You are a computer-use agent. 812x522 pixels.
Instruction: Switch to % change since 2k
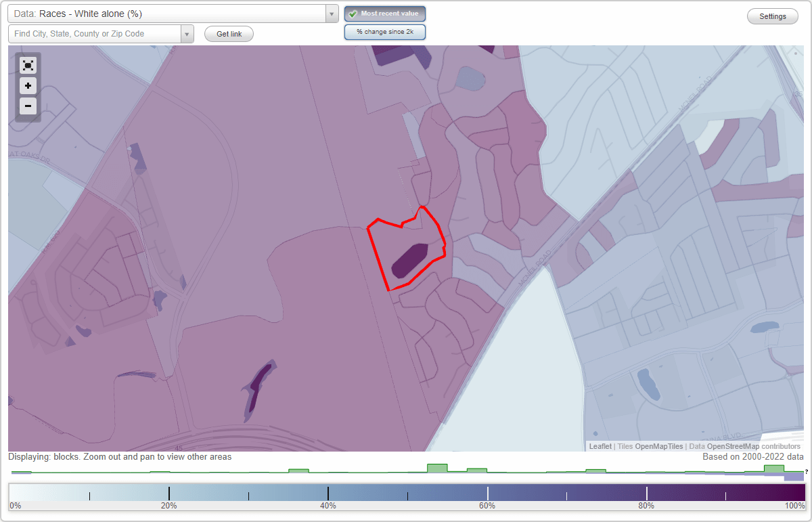(385, 32)
